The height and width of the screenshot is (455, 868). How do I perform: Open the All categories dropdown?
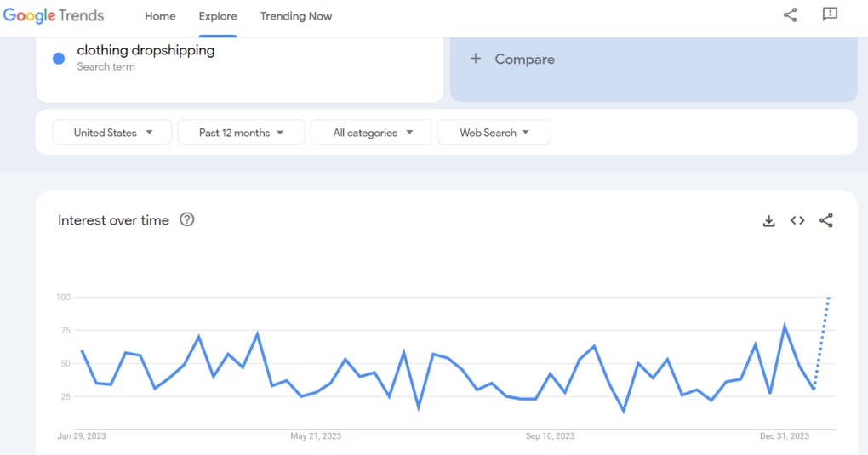click(373, 133)
